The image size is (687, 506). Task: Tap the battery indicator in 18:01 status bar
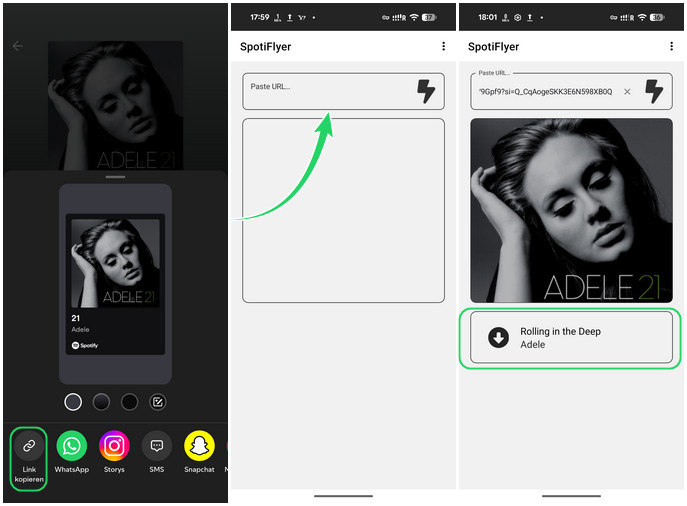click(657, 17)
